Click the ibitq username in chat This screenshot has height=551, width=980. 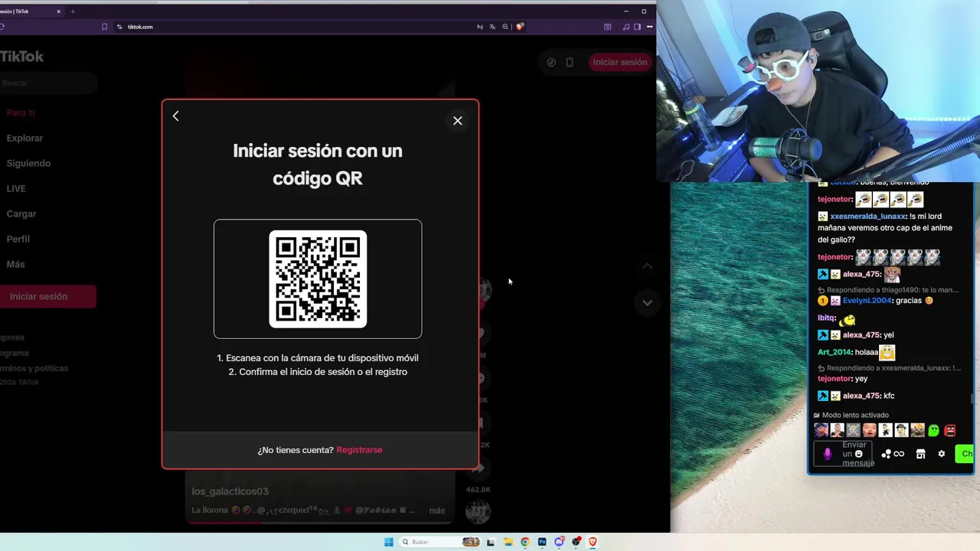coord(826,318)
